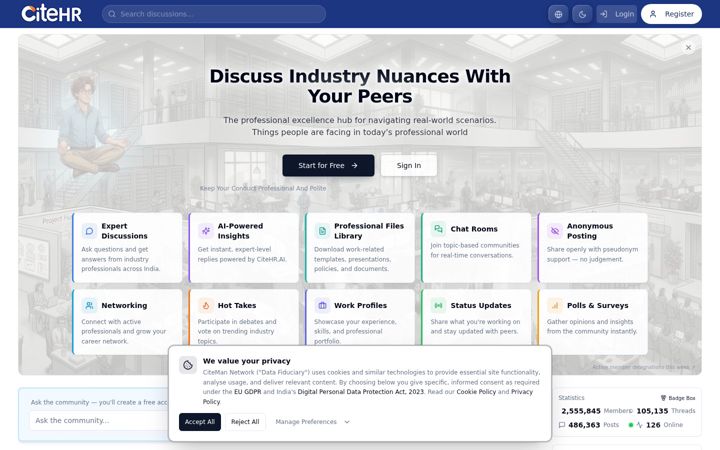Click the cookie icon in the privacy dialog

click(188, 365)
